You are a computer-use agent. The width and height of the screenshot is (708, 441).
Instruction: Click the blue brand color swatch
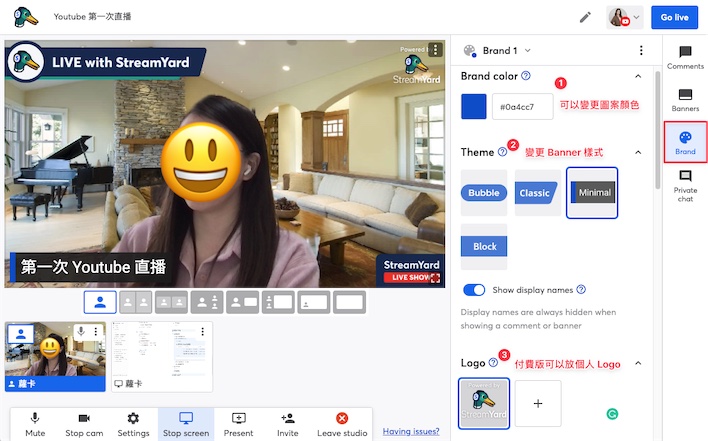(474, 107)
